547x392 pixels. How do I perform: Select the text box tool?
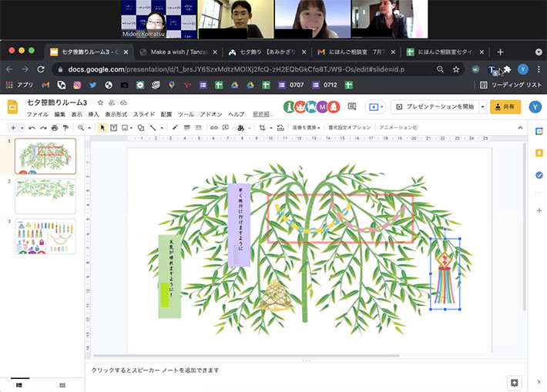click(114, 128)
